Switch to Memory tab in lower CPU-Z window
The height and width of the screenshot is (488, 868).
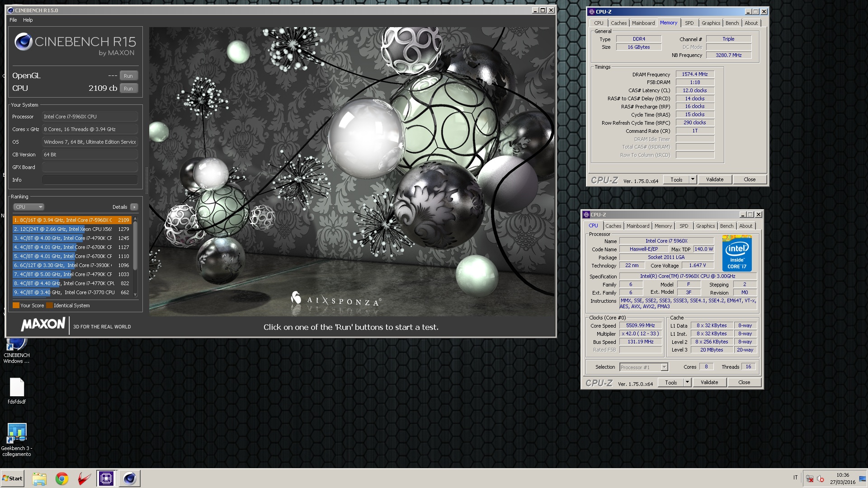click(x=663, y=226)
